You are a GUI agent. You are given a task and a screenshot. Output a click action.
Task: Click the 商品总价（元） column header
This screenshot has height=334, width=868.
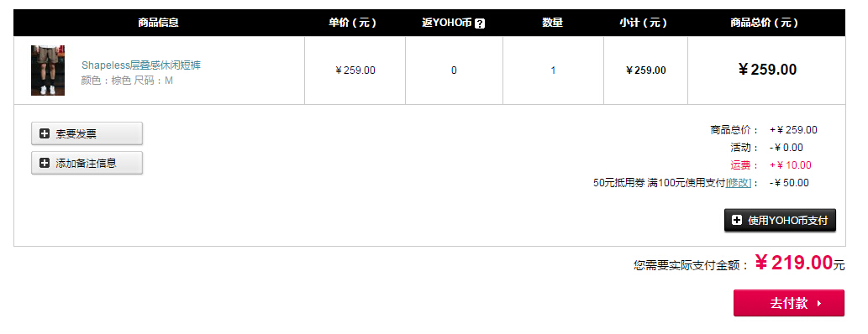pyautogui.click(x=765, y=23)
